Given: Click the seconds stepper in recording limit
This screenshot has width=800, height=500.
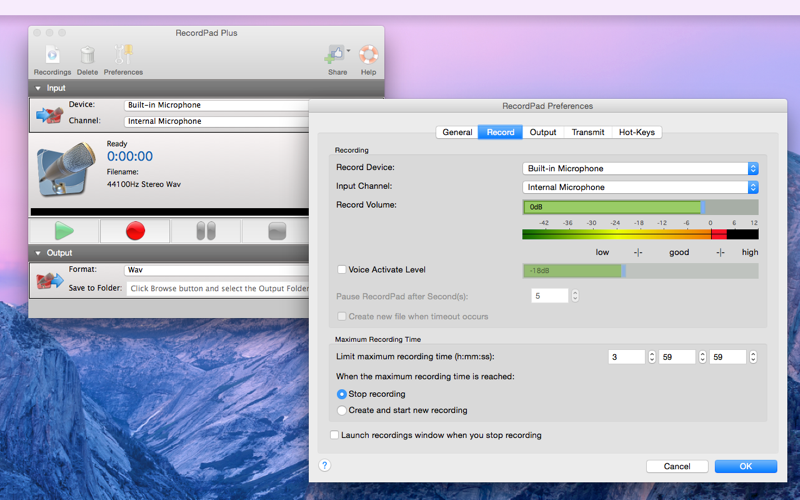Looking at the screenshot, I should 753,357.
